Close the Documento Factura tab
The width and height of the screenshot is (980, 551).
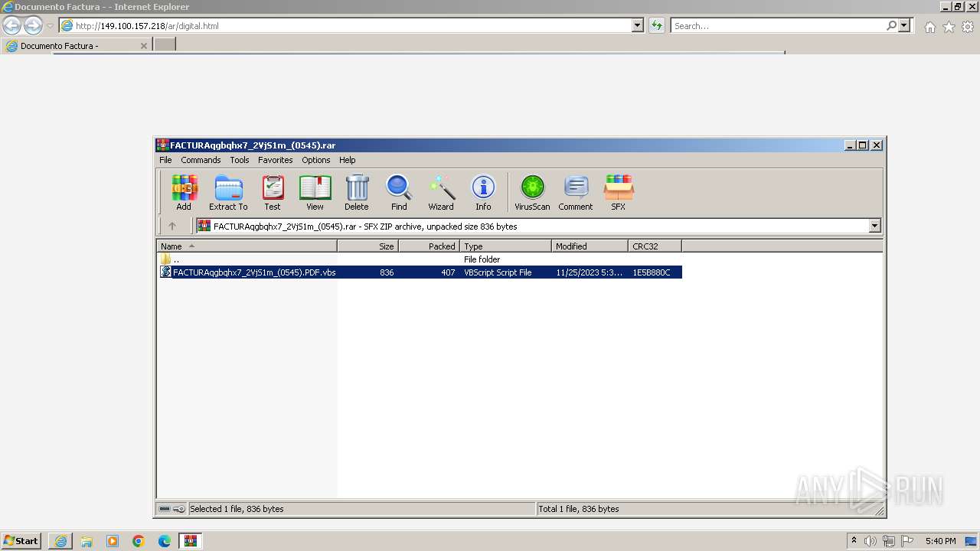[x=143, y=46]
